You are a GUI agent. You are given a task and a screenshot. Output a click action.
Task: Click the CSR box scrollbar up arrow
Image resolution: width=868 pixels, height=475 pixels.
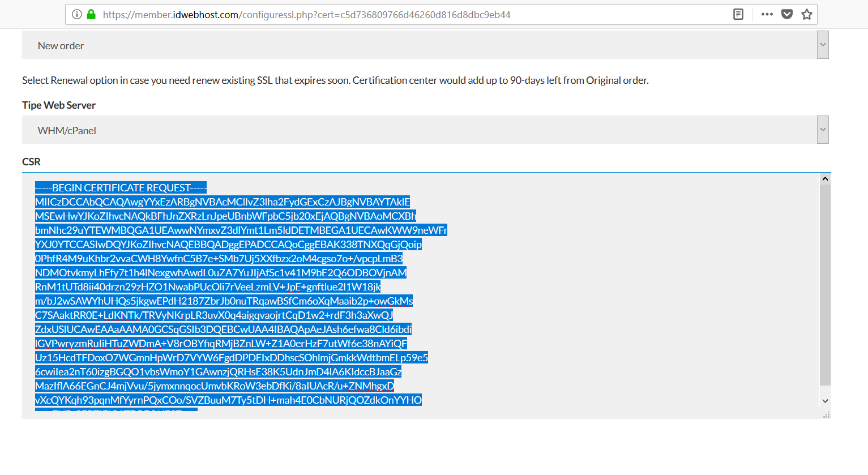pos(824,178)
